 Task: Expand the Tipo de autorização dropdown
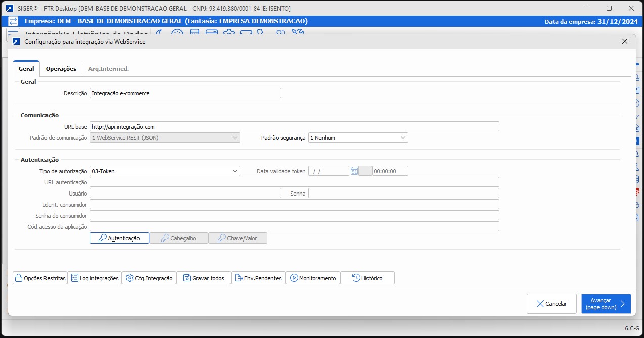(x=235, y=171)
